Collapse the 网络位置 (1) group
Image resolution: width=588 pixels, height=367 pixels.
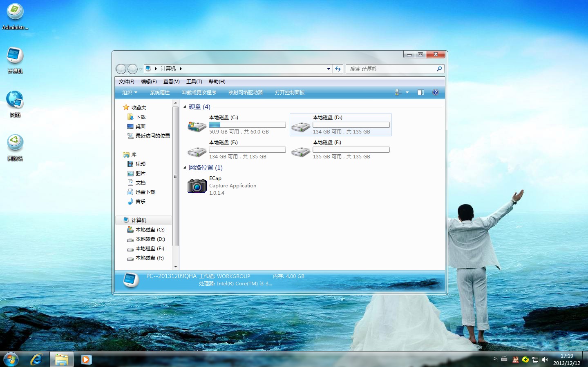pos(185,168)
